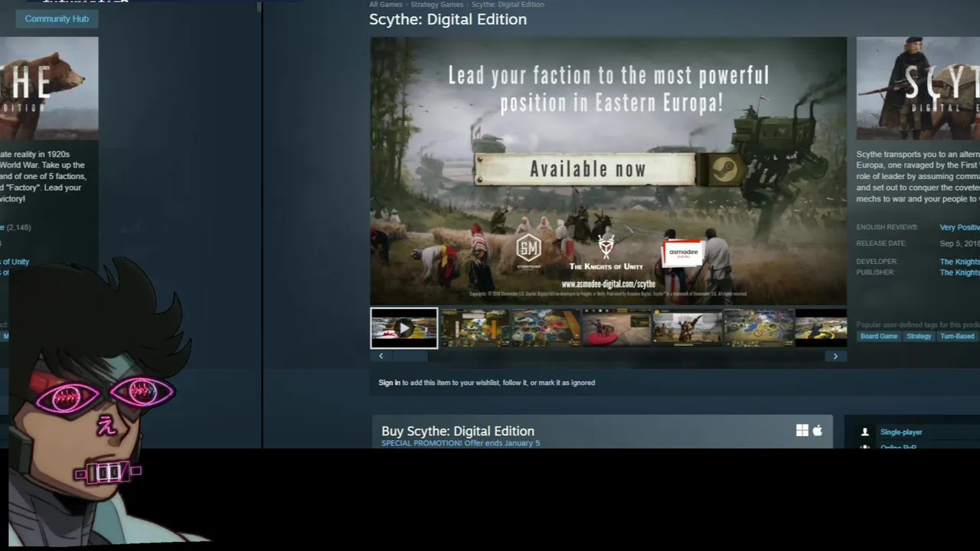This screenshot has width=980, height=551.
Task: Open the Board Game tag
Action: 879,337
